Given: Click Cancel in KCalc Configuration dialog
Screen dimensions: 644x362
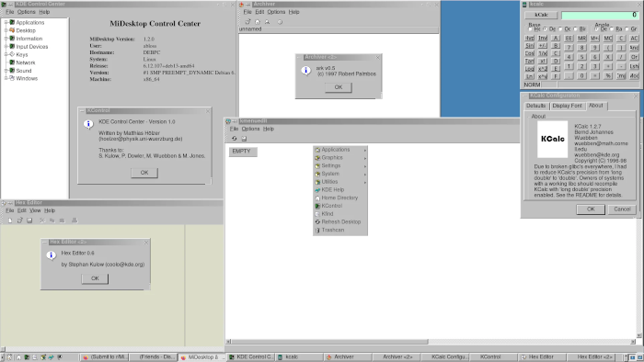Looking at the screenshot, I should (622, 209).
